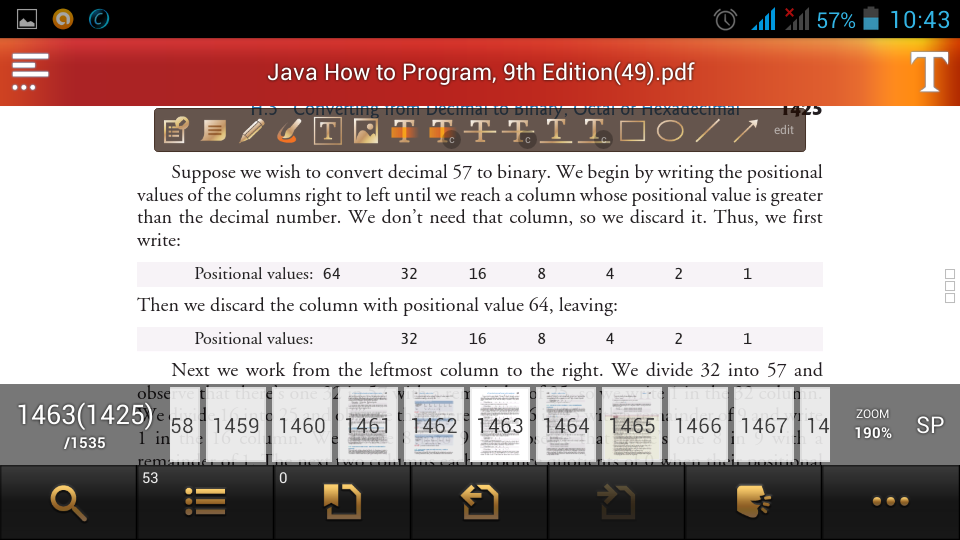Select the pencil drawing tool

252,130
